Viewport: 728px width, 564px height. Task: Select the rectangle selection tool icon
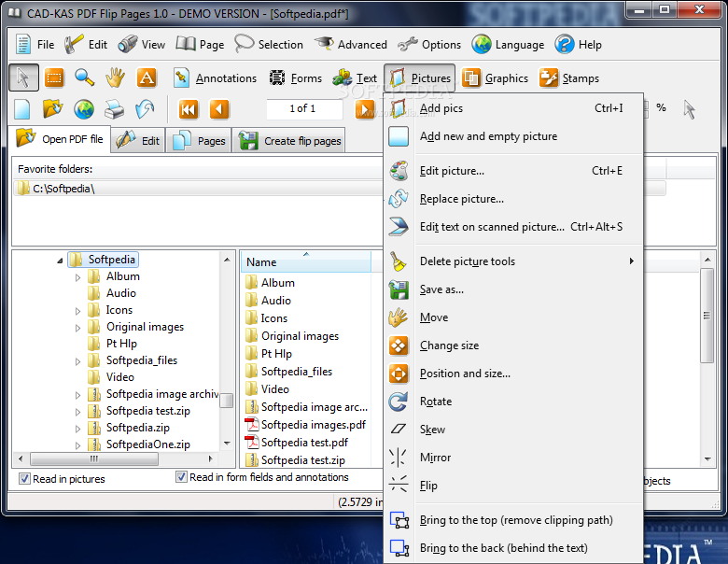coord(54,78)
